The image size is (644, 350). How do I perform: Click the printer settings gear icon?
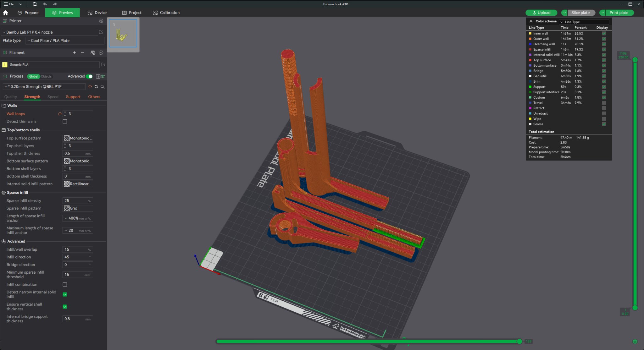pos(101,21)
